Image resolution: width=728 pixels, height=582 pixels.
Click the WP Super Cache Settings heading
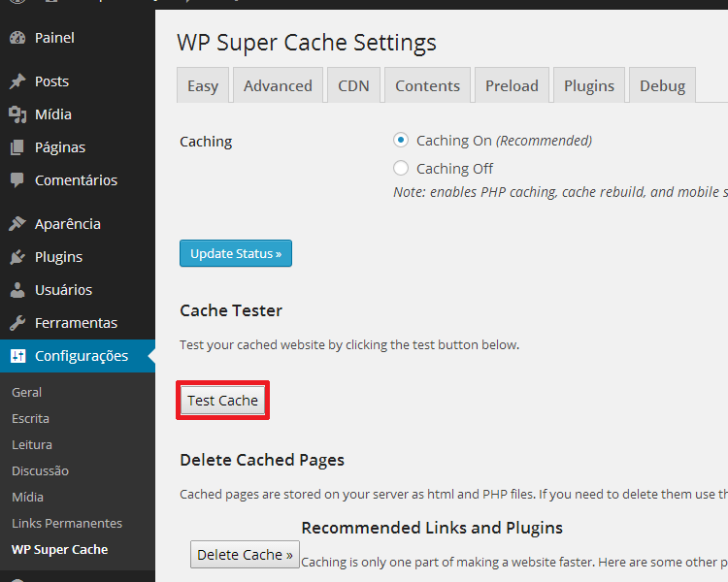[x=307, y=43]
